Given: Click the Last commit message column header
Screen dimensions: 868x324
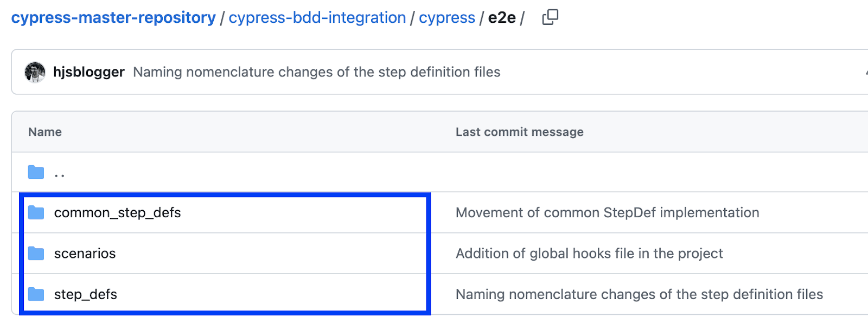Looking at the screenshot, I should point(519,132).
